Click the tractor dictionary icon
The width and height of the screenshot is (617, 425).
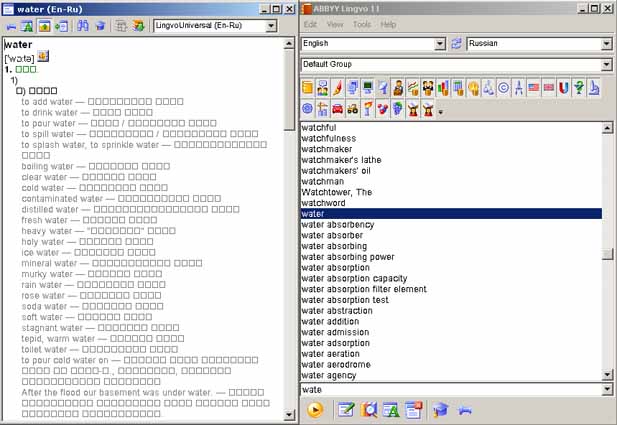353,109
